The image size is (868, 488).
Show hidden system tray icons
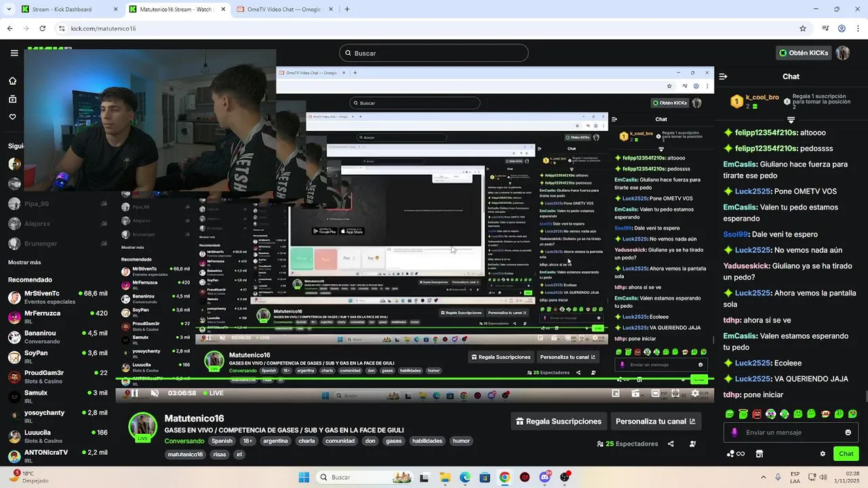764,477
